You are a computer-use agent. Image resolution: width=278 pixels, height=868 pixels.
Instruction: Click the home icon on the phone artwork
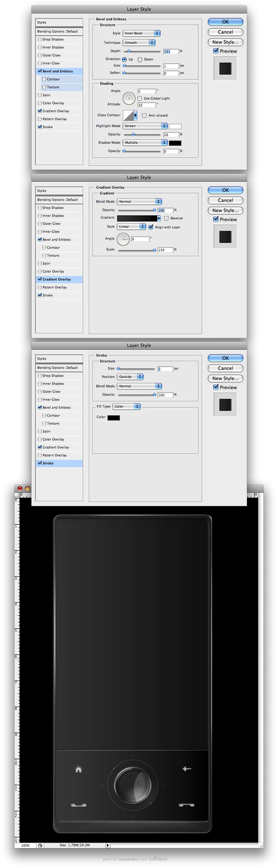78,769
